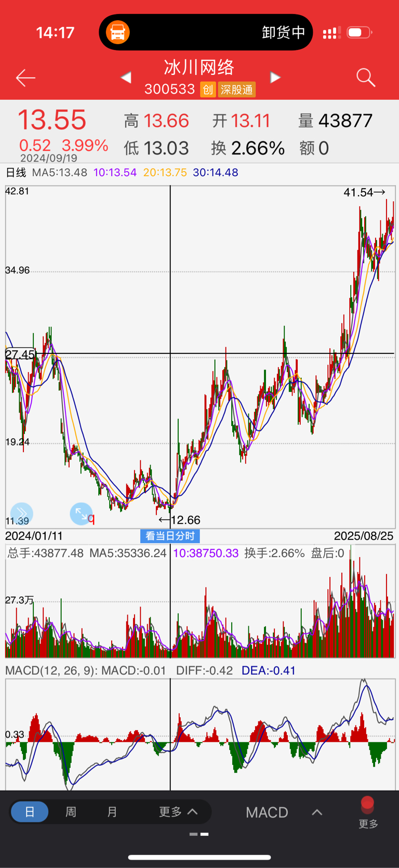Tap the volume 10:38750.33 label
This screenshot has width=399, height=868.
tap(206, 553)
